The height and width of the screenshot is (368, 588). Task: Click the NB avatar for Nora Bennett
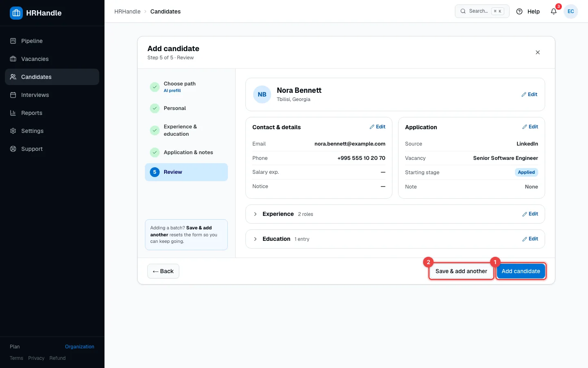pyautogui.click(x=262, y=94)
